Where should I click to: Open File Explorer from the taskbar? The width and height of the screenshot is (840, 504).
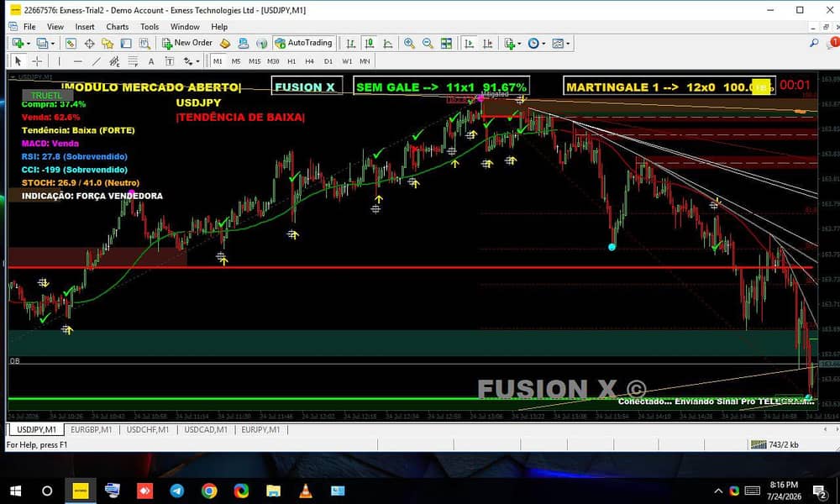273,491
